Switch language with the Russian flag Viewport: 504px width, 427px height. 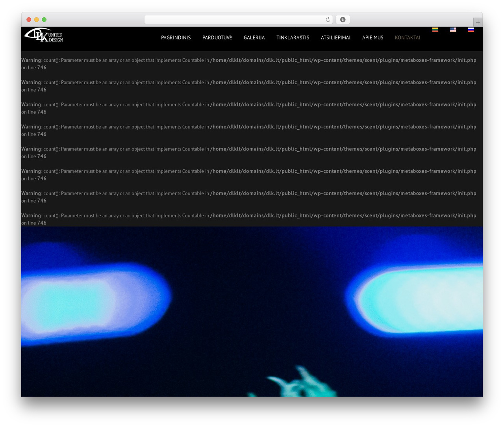(471, 30)
